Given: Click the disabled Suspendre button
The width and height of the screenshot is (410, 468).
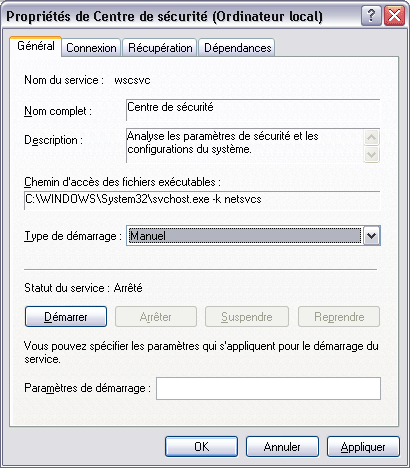Looking at the screenshot, I should tap(247, 317).
